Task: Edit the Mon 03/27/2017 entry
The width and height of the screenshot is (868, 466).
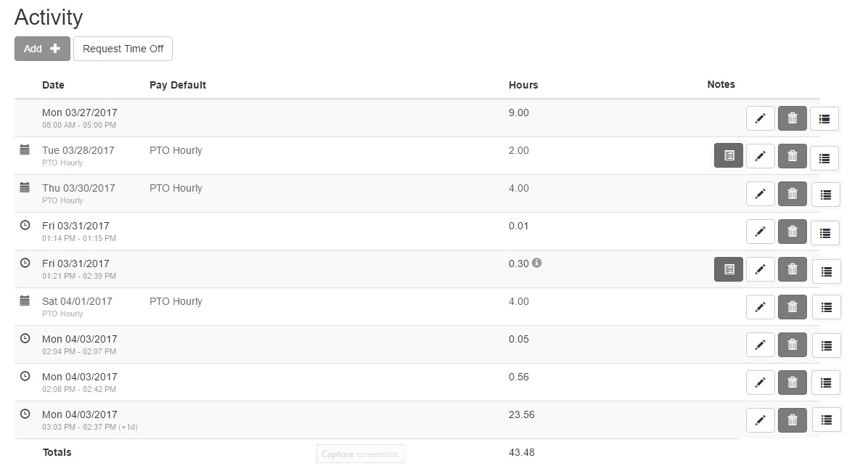Action: 760,118
